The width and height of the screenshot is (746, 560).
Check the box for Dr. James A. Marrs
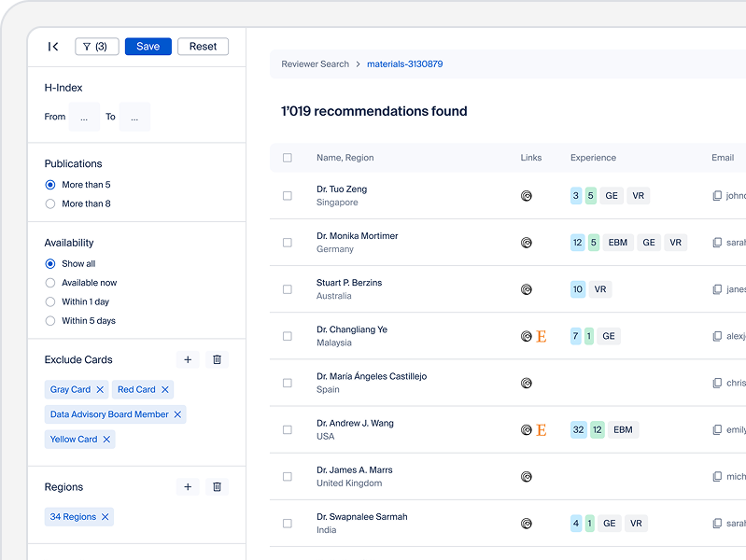288,476
